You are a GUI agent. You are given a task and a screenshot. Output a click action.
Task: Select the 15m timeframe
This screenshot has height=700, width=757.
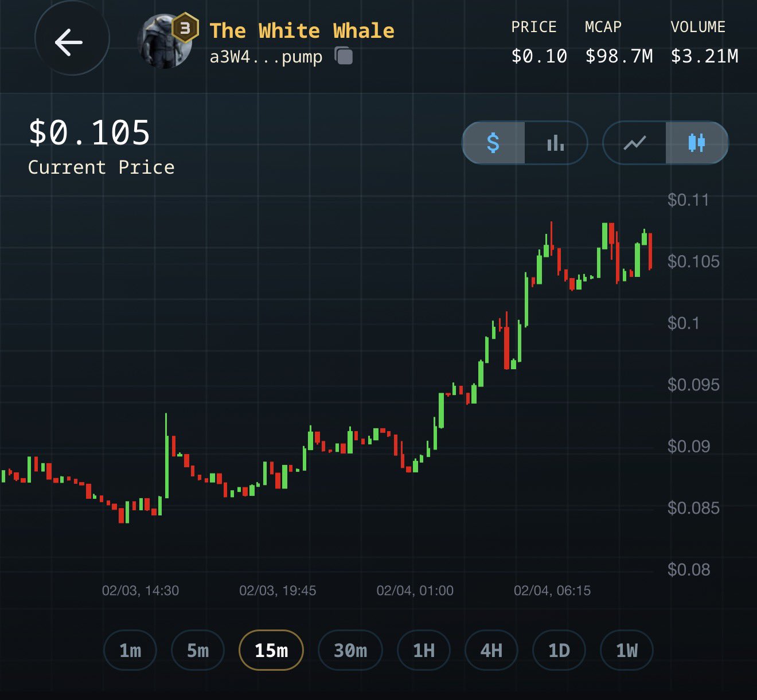[x=271, y=650]
